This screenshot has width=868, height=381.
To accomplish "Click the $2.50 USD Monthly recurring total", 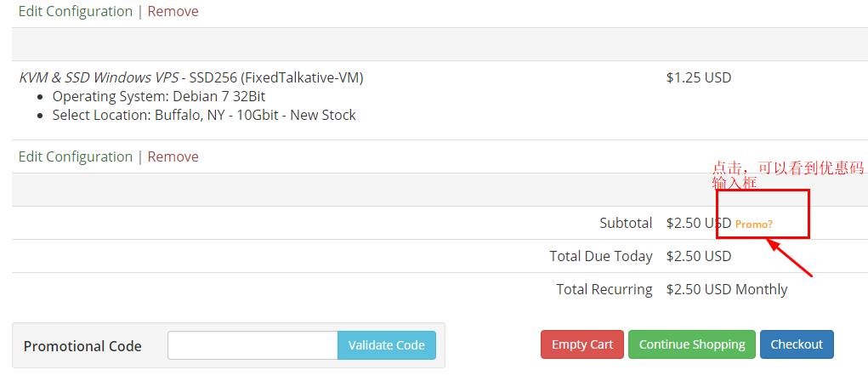I will (x=727, y=290).
